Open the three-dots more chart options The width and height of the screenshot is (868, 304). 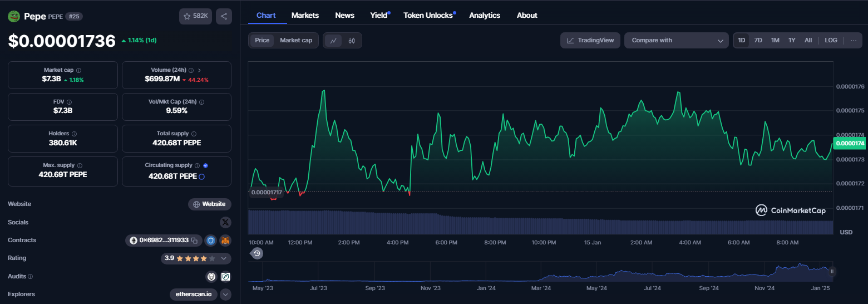pos(854,40)
